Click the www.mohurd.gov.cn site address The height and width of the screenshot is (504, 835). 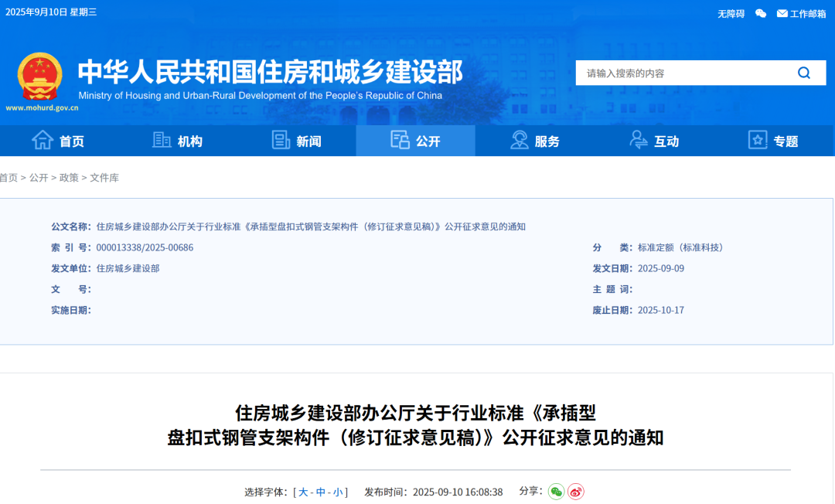[x=42, y=108]
